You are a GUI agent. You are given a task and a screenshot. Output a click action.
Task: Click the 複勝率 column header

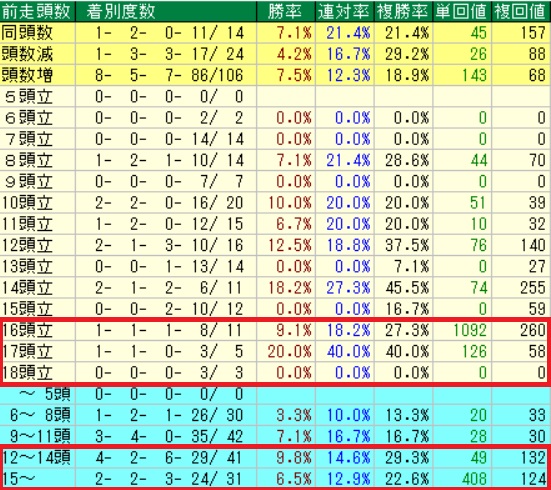402,12
